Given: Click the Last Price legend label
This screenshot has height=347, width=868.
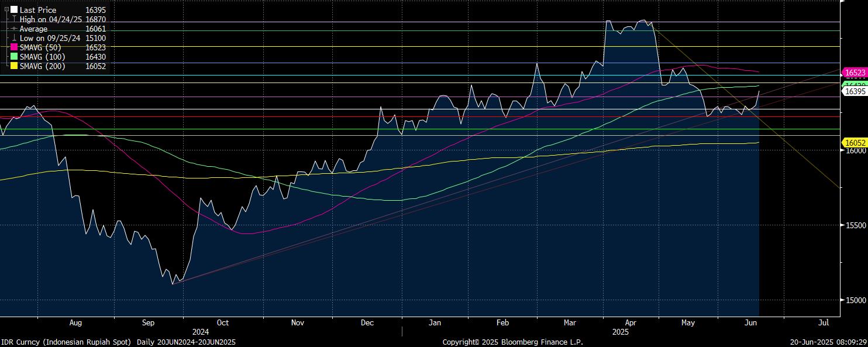Looking at the screenshot, I should coord(38,10).
